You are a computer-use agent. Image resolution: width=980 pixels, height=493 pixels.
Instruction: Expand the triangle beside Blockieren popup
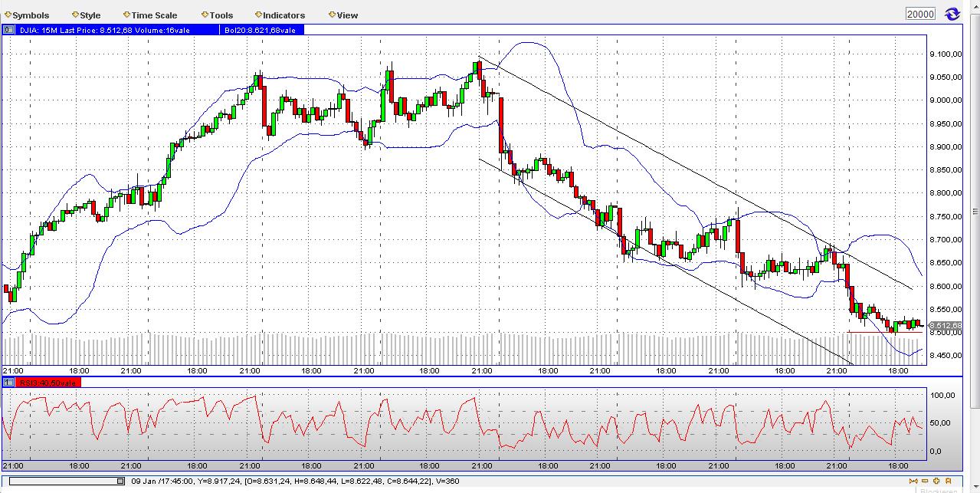975,488
